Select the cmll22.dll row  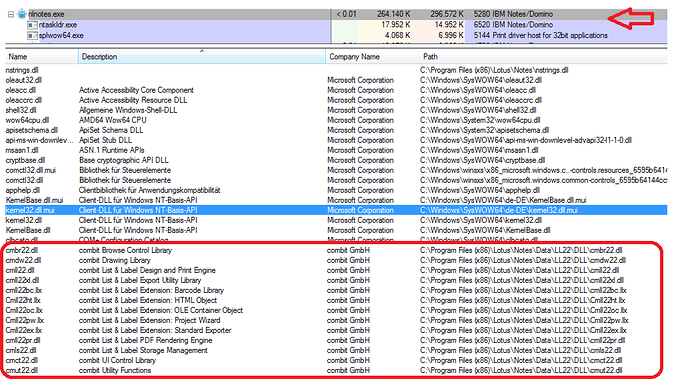click(336, 270)
